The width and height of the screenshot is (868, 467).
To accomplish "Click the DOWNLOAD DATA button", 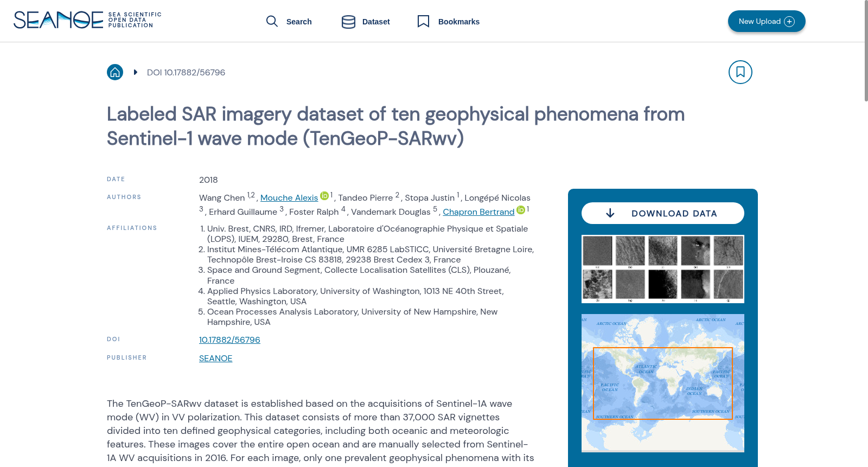I will (663, 213).
